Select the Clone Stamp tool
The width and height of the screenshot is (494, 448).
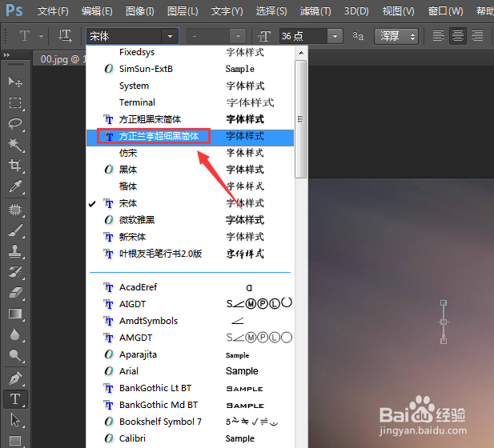click(14, 251)
